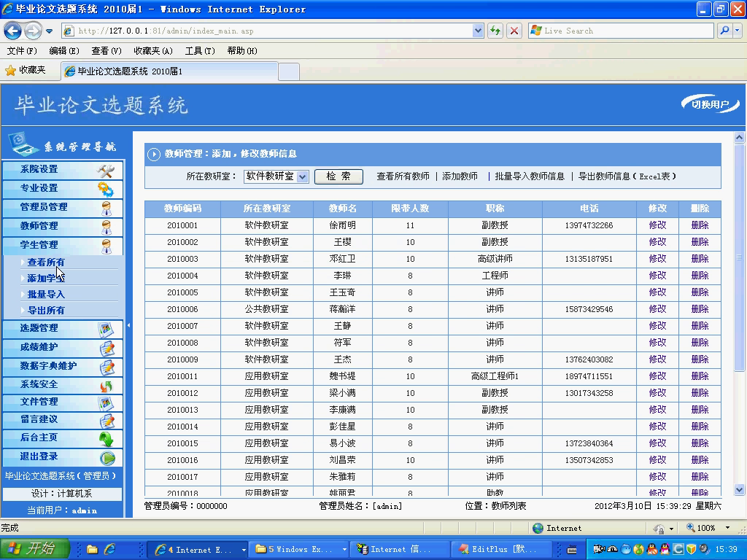Click 修改 for teacher 蒋瀚洋
Viewport: 747px width, 560px height.
pos(657,309)
